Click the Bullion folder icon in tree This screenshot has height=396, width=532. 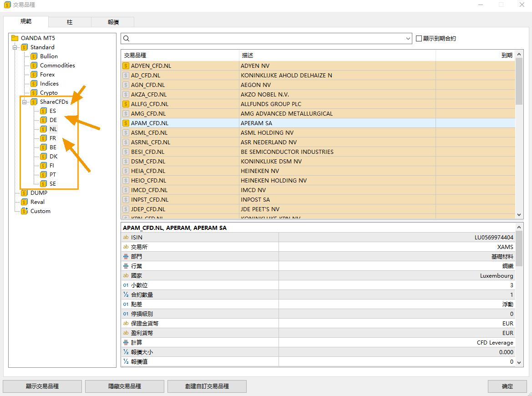(34, 56)
